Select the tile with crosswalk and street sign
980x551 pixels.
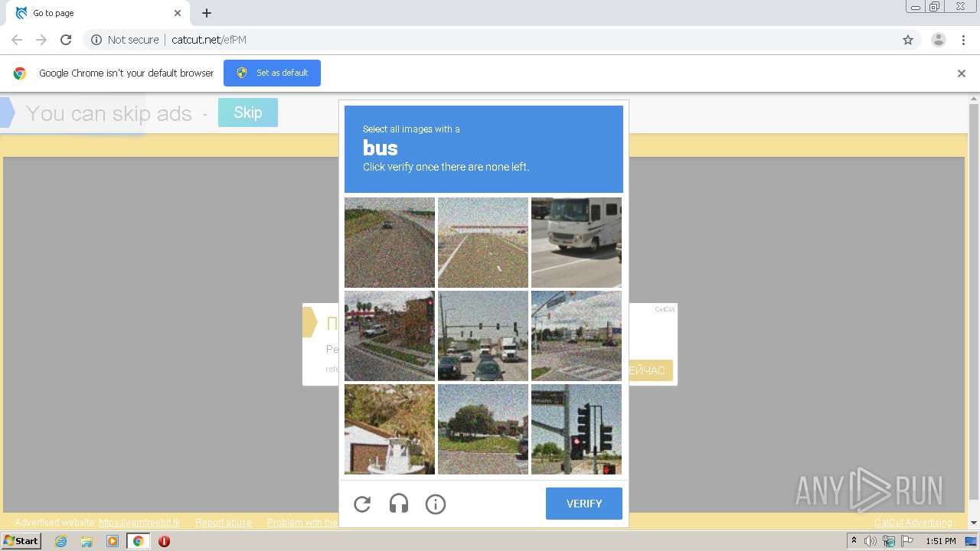tap(577, 336)
